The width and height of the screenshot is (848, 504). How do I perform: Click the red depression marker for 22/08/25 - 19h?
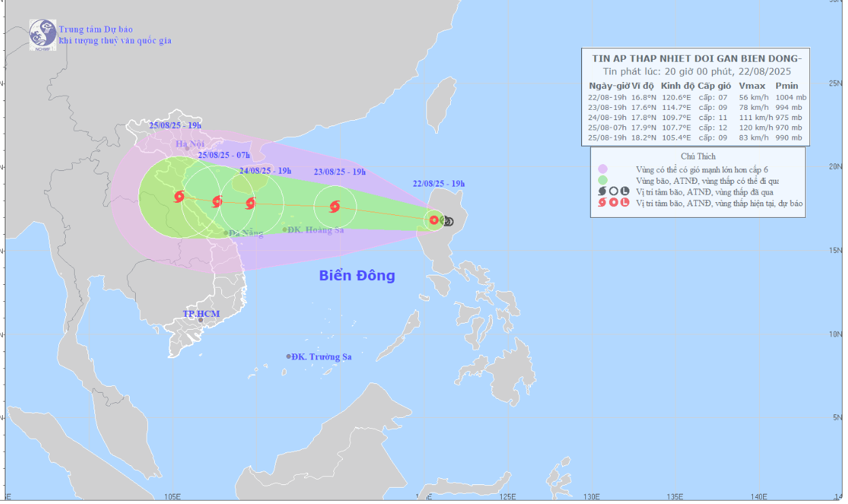(x=434, y=220)
